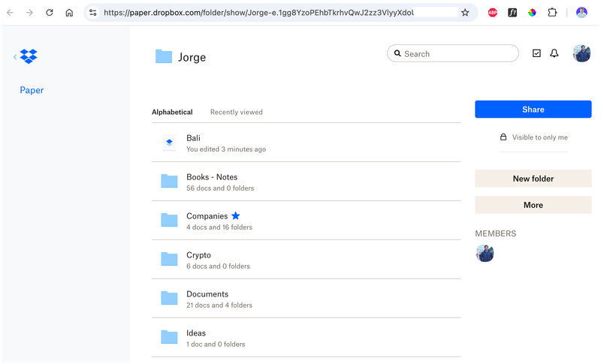The height and width of the screenshot is (364, 601).
Task: Open the tasks checkbox icon in header
Action: [536, 53]
